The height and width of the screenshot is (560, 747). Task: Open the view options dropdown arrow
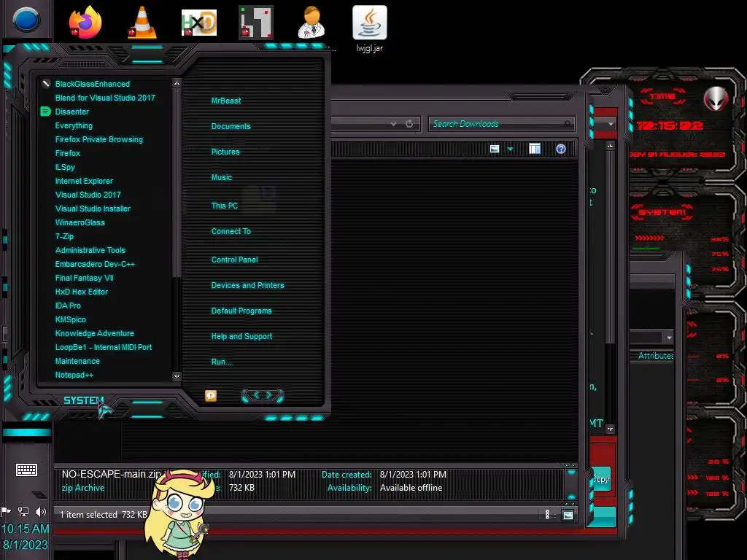510,149
